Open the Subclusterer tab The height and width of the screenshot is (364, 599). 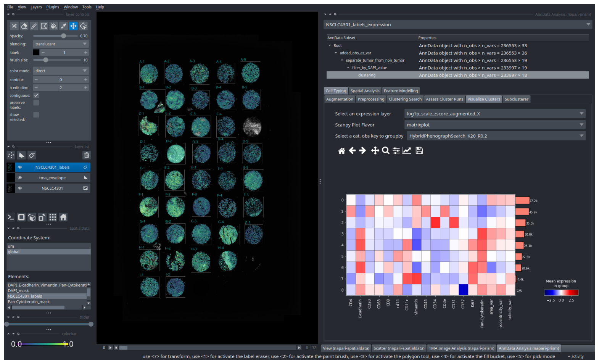pyautogui.click(x=516, y=99)
